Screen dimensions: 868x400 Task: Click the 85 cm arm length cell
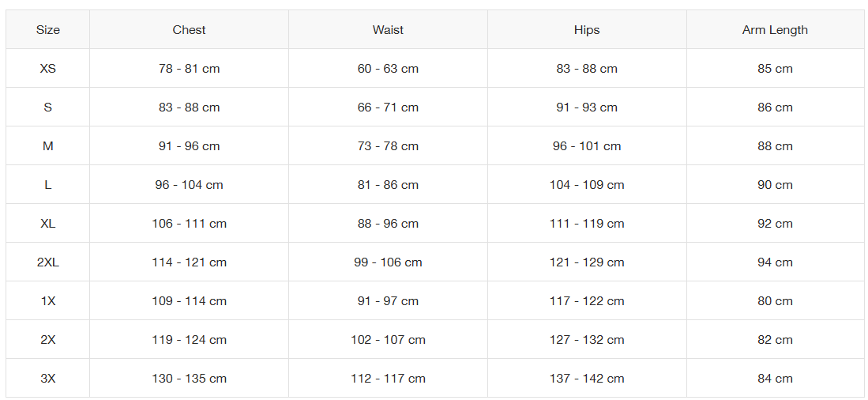[x=775, y=69]
